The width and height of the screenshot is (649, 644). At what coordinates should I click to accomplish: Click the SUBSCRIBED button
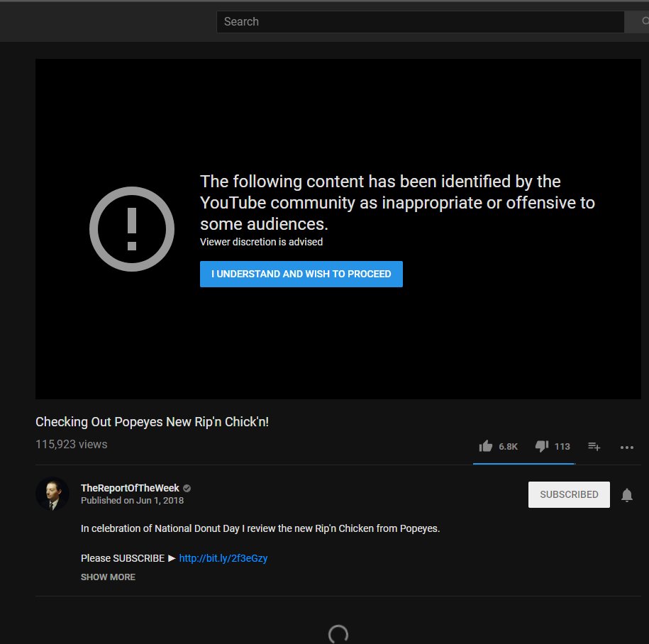(x=569, y=494)
